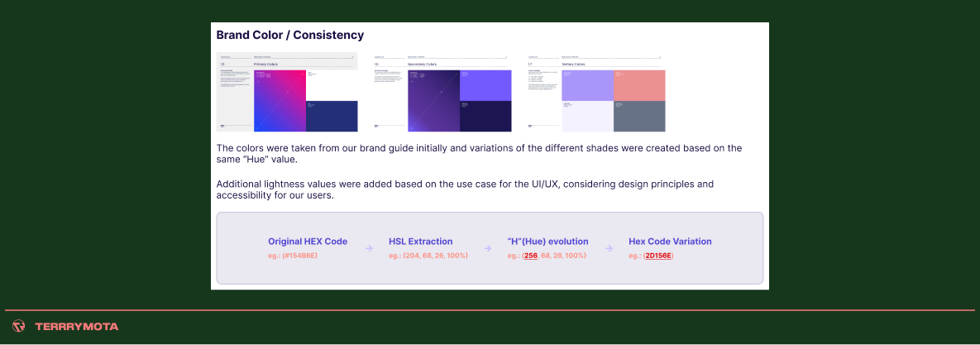Click the Terrymota logo icon in the footer
Viewport: 980px width, 345px height.
pyautogui.click(x=19, y=326)
